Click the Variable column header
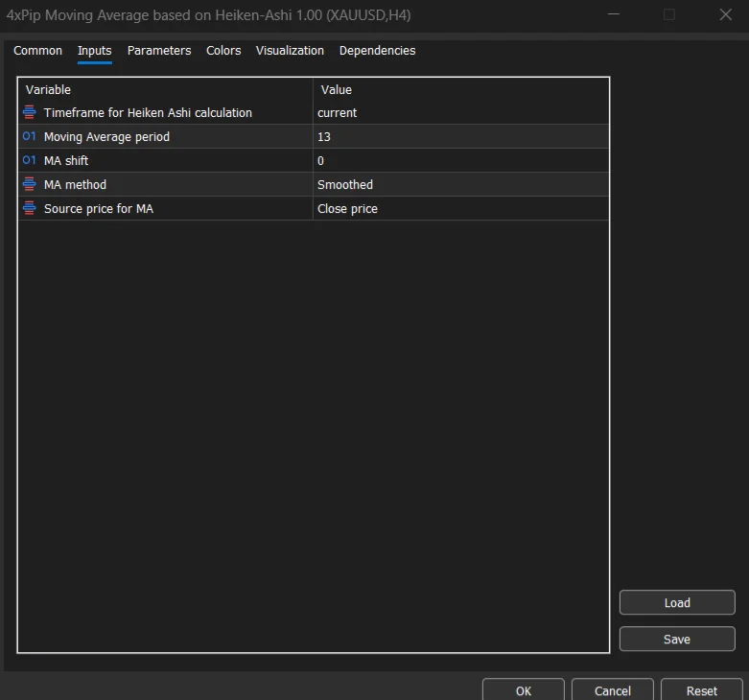This screenshot has width=749, height=700. pos(165,89)
